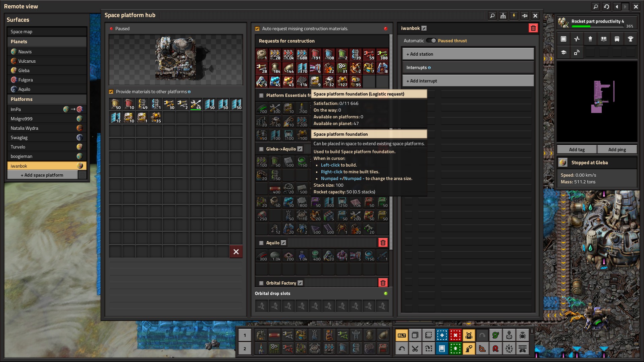
Task: Select the green upgrade planner shortcut
Action: pyautogui.click(x=455, y=349)
